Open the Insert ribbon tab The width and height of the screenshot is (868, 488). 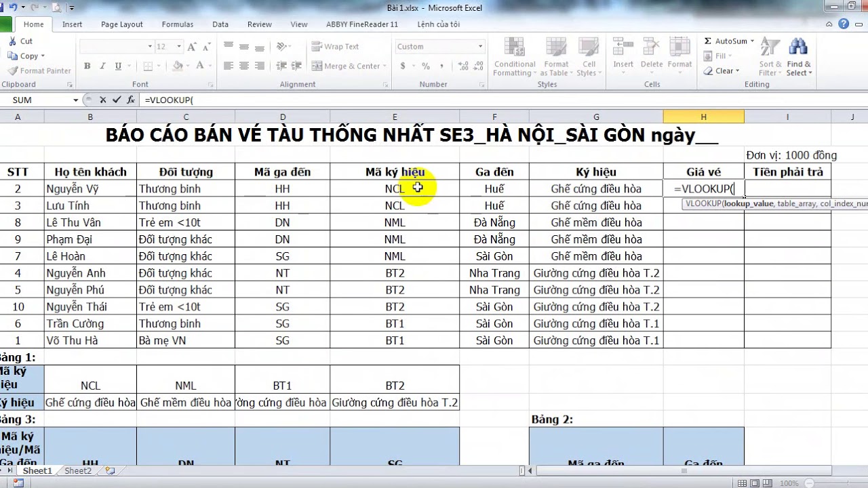coord(73,24)
